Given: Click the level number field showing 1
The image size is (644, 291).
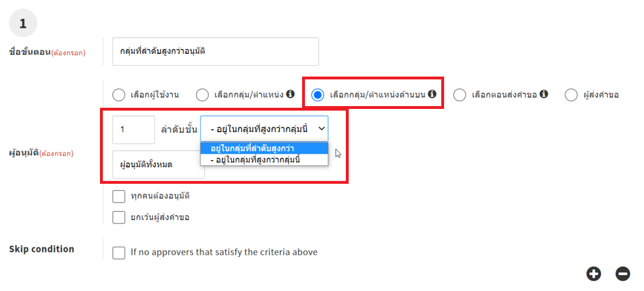Looking at the screenshot, I should click(x=133, y=129).
